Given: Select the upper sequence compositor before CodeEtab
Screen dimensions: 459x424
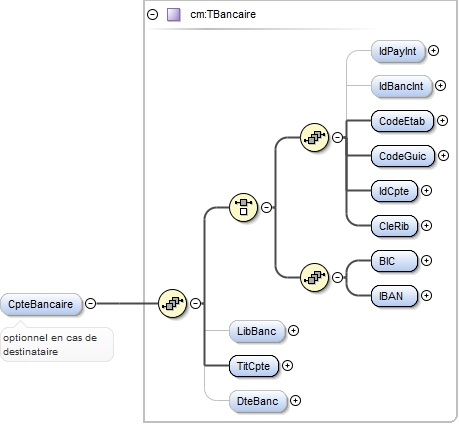Looking at the screenshot, I should 314,137.
